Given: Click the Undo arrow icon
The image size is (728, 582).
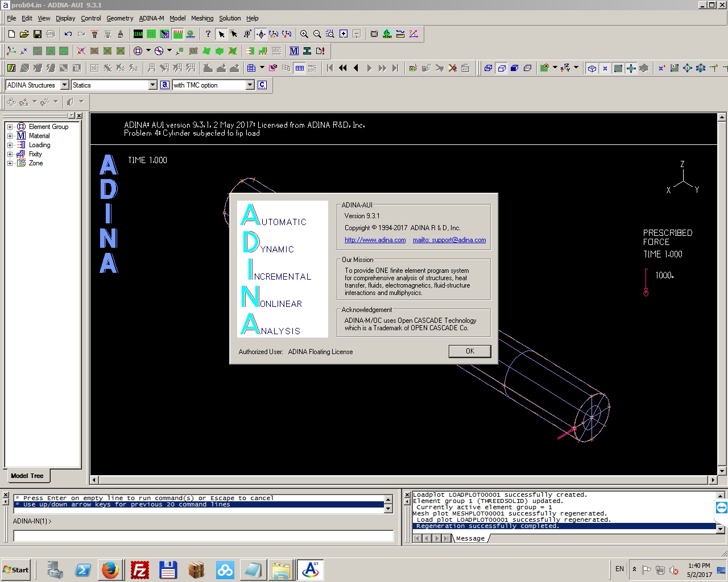Looking at the screenshot, I should pyautogui.click(x=68, y=34).
